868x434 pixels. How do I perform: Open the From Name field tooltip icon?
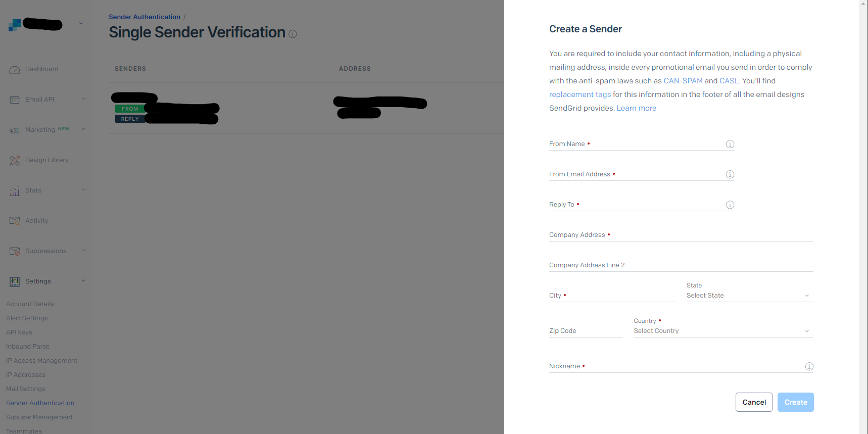730,144
